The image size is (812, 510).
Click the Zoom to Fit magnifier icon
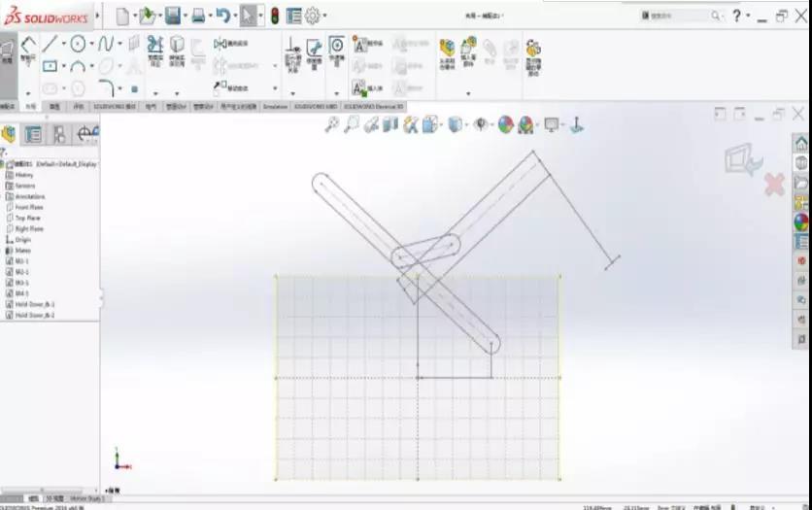[332, 124]
